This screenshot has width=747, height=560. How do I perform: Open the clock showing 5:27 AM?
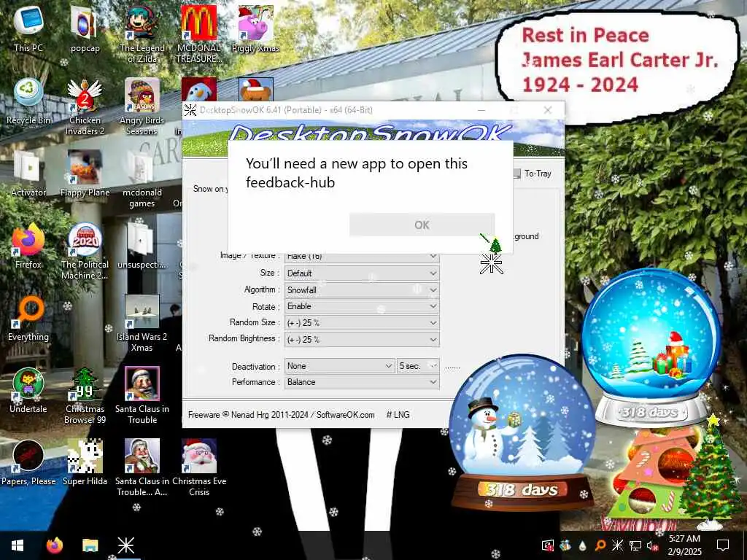pos(684,545)
